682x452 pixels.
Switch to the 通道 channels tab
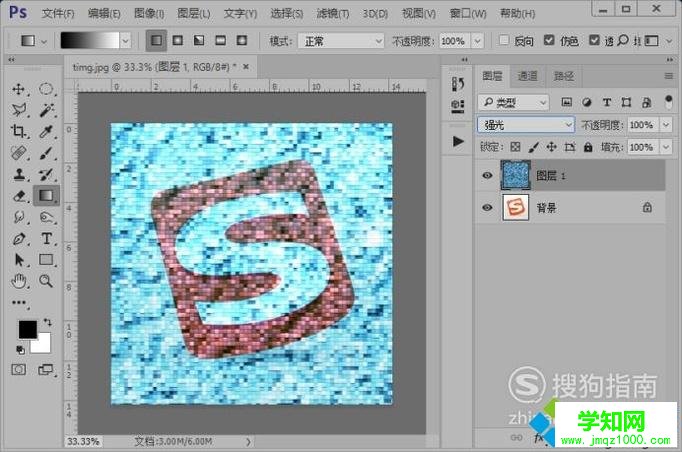point(528,76)
